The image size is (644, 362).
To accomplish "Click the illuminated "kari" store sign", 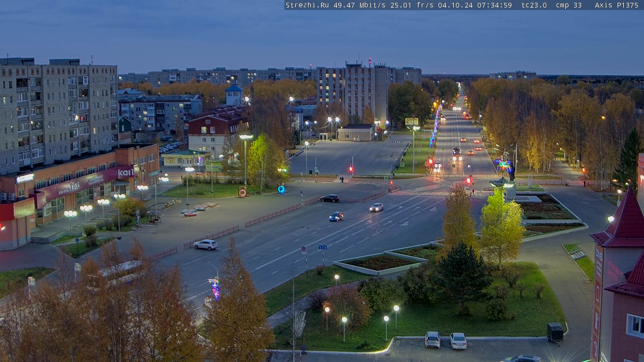I will tap(125, 172).
